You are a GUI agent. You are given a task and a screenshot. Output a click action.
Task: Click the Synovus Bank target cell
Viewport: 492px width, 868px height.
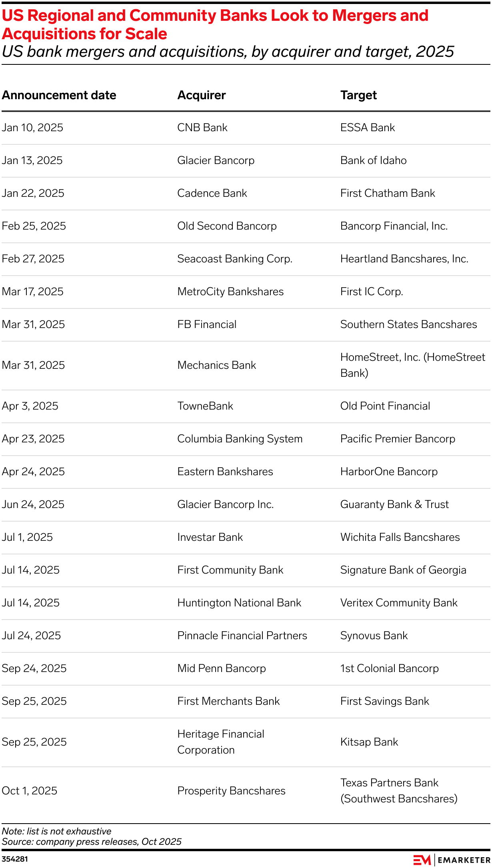(374, 636)
